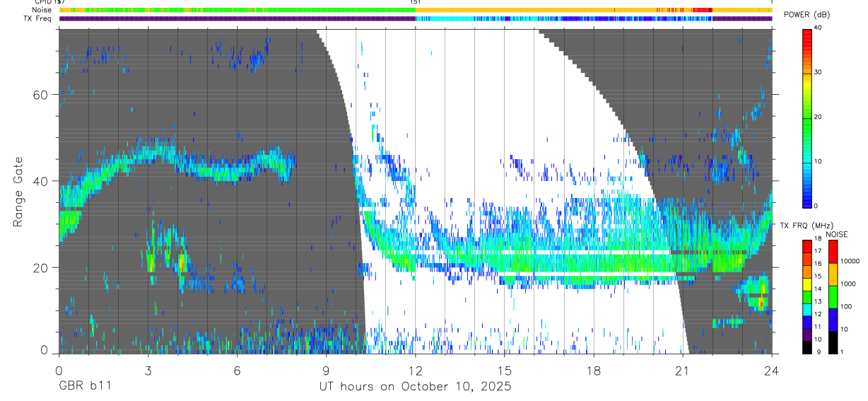Click the GBR b11 radar beam label
This screenshot has height=401, width=868.
coord(84,387)
